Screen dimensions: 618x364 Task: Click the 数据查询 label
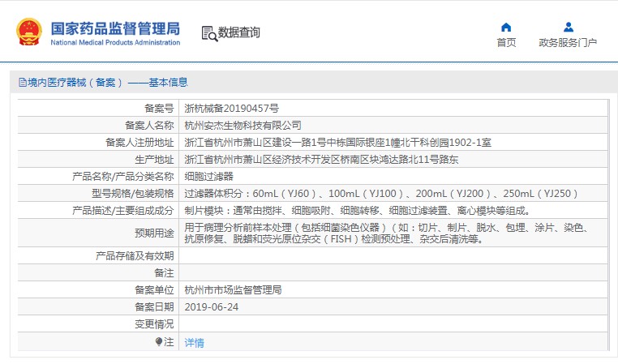[238, 32]
